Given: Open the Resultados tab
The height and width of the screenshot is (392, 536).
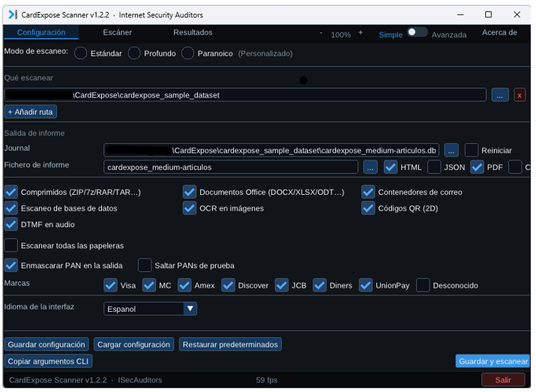Looking at the screenshot, I should (x=193, y=32).
